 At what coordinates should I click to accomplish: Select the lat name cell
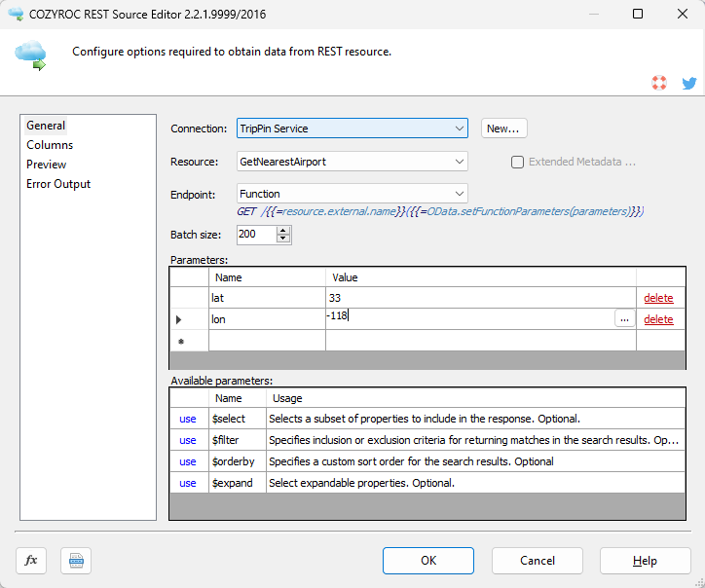coord(267,298)
